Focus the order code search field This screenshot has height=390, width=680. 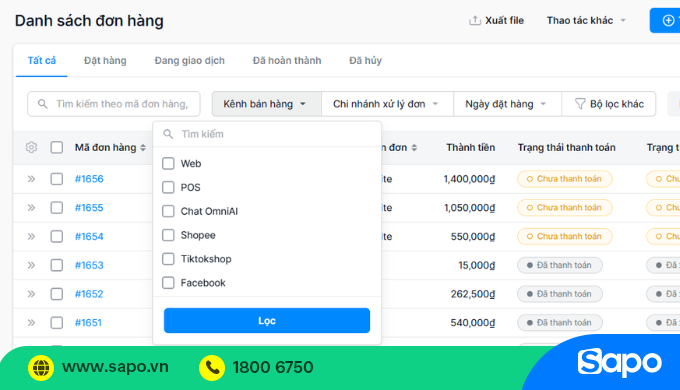coord(114,104)
